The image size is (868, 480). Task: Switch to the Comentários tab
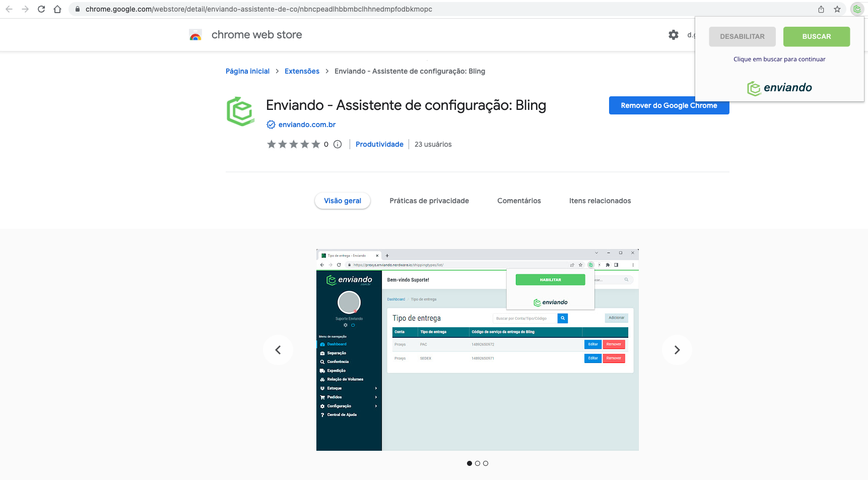tap(519, 201)
